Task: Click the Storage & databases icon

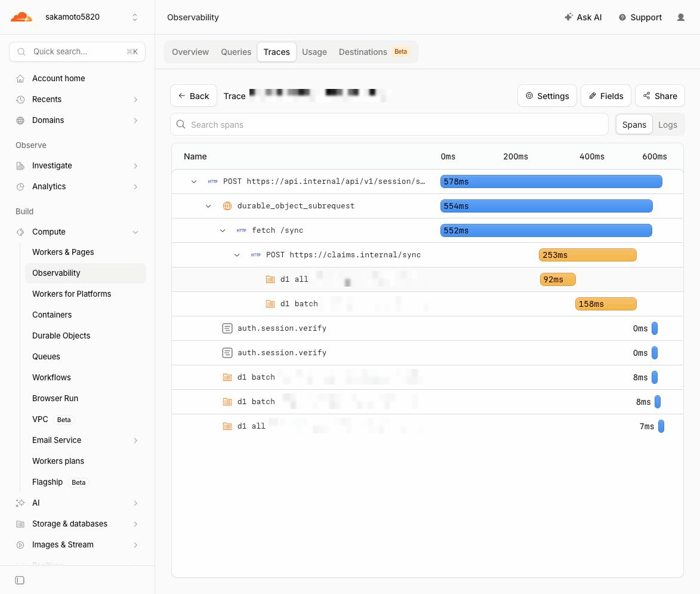Action: (20, 524)
